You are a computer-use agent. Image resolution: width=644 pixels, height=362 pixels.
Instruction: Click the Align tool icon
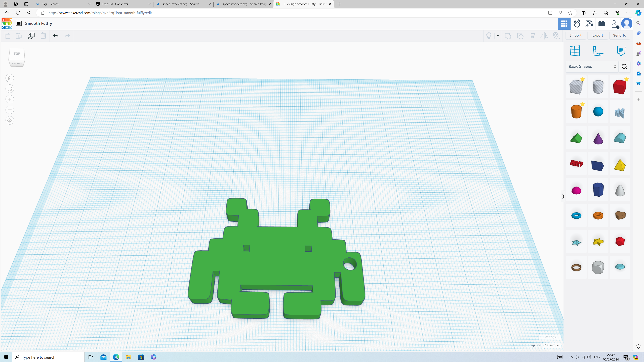coord(532,36)
